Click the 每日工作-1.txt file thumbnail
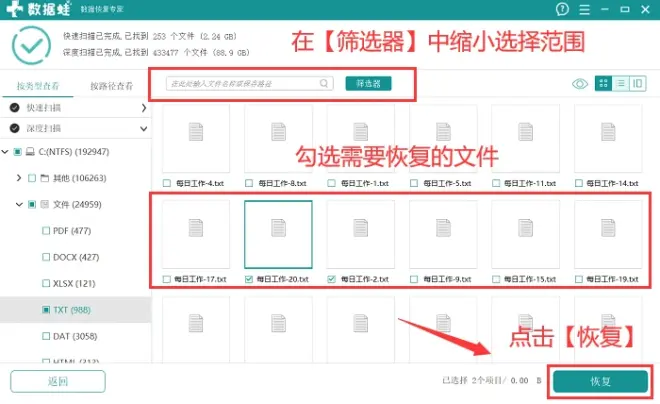Screen dimensions: 660x404 [x=361, y=138]
